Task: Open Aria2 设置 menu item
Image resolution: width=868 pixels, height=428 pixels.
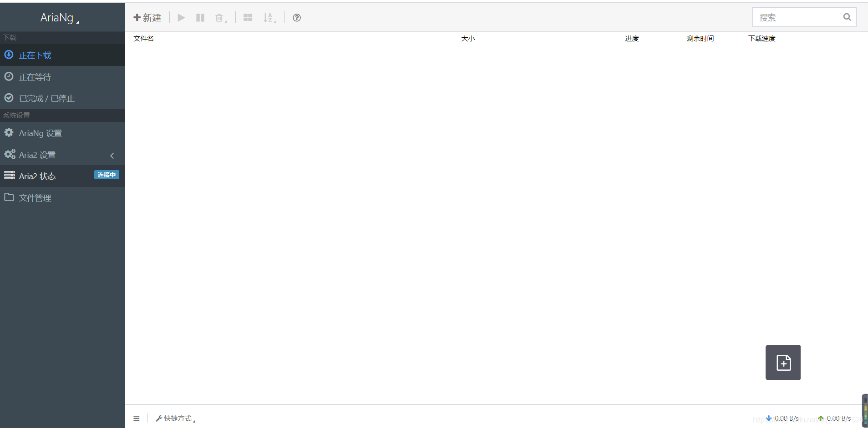Action: (62, 155)
